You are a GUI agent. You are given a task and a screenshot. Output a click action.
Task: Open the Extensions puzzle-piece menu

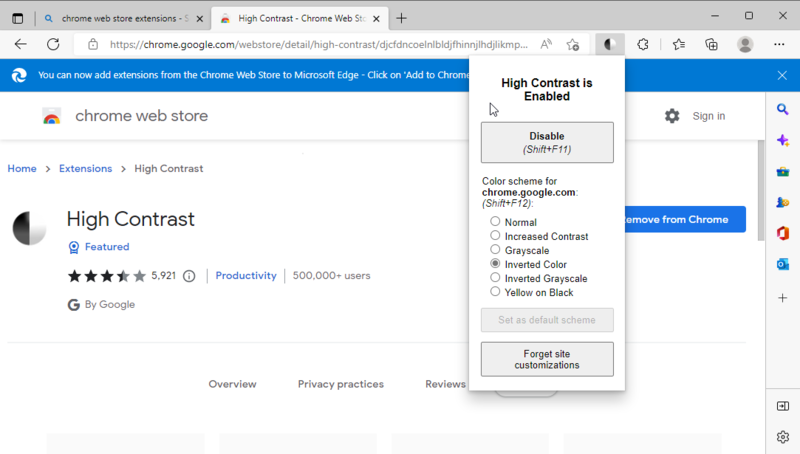(x=643, y=44)
